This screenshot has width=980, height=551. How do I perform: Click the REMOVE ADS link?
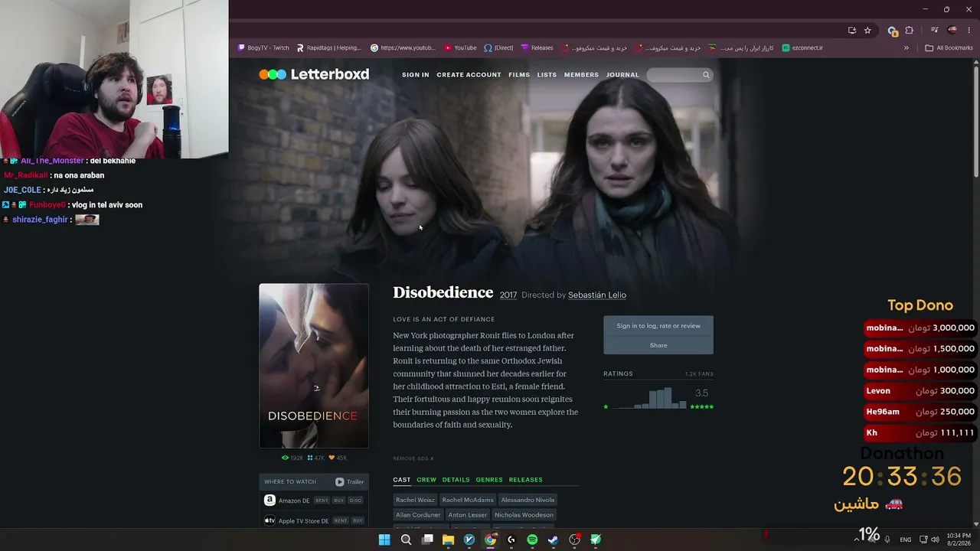(x=413, y=458)
